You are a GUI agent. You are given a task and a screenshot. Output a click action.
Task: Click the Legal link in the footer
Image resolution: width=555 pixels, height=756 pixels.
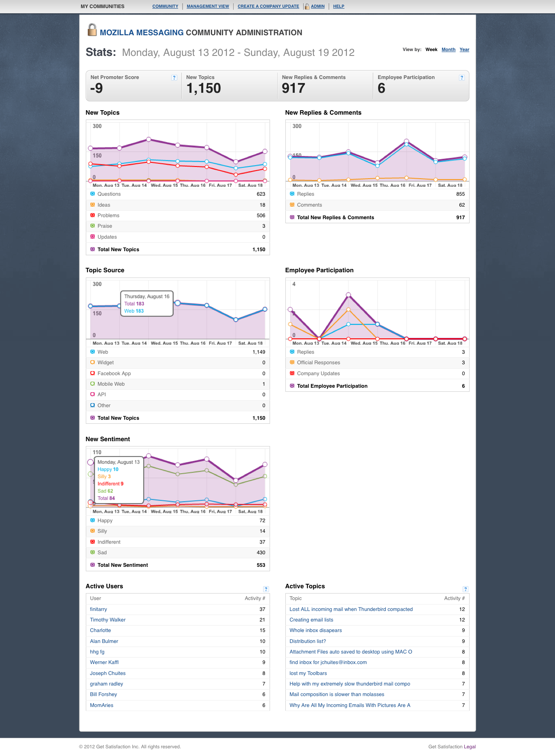(470, 747)
